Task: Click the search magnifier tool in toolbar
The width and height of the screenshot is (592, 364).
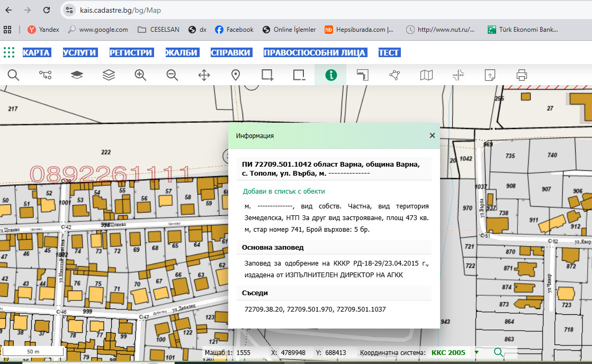Action: tap(13, 75)
